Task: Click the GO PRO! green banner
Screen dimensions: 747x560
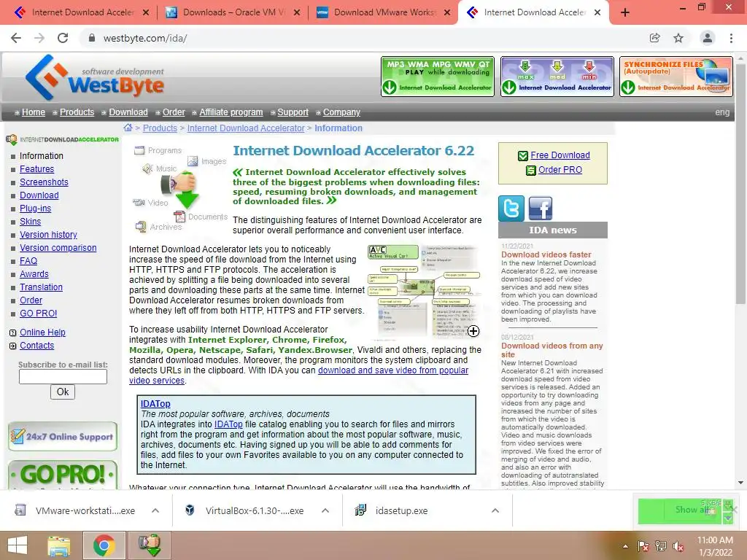Action: point(63,475)
